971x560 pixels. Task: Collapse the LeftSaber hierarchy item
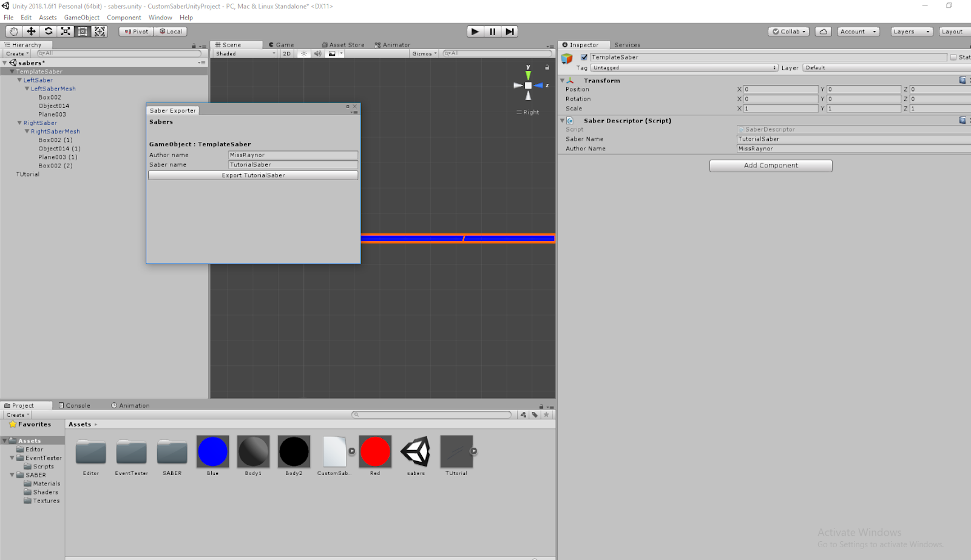(19, 79)
